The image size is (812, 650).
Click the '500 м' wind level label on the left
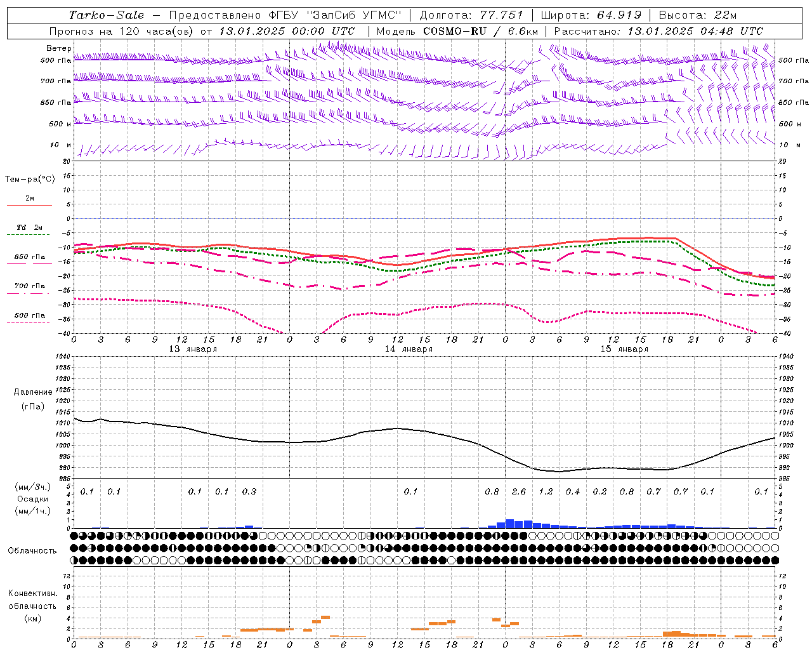point(60,124)
